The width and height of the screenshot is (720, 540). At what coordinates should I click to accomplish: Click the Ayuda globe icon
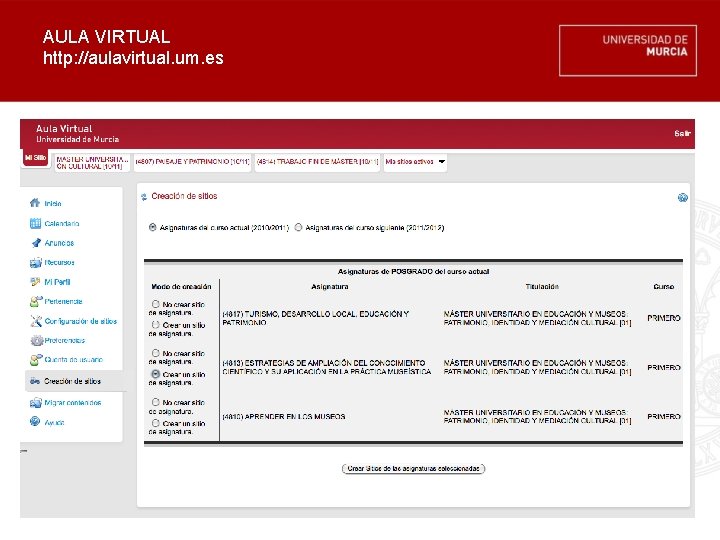tap(35, 421)
